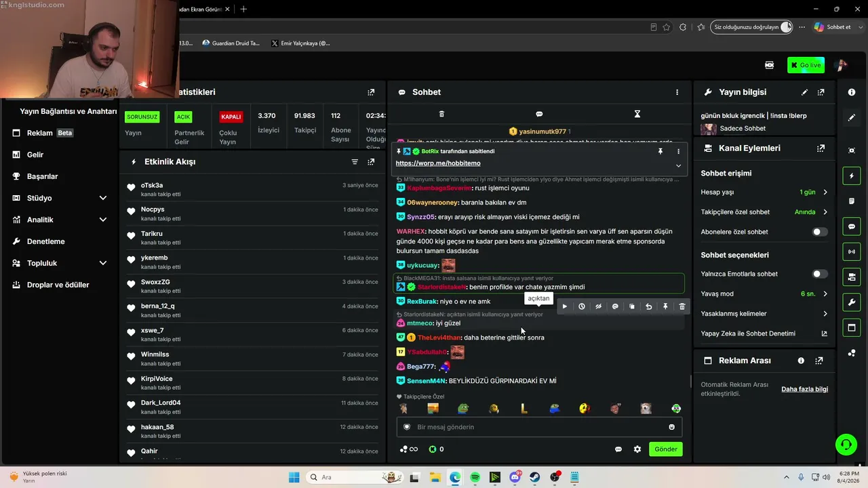Open the chat bubble tab under Sohbet header
The height and width of the screenshot is (488, 868).
tap(539, 114)
